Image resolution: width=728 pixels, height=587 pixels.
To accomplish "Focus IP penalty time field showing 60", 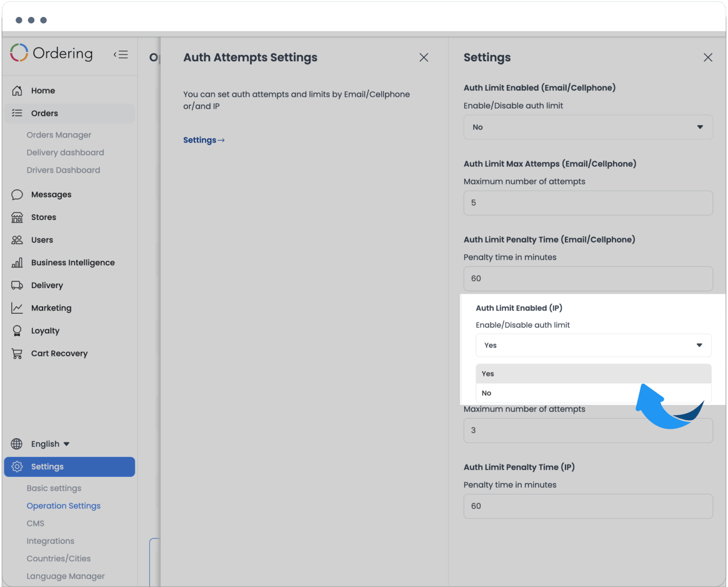I will [588, 506].
